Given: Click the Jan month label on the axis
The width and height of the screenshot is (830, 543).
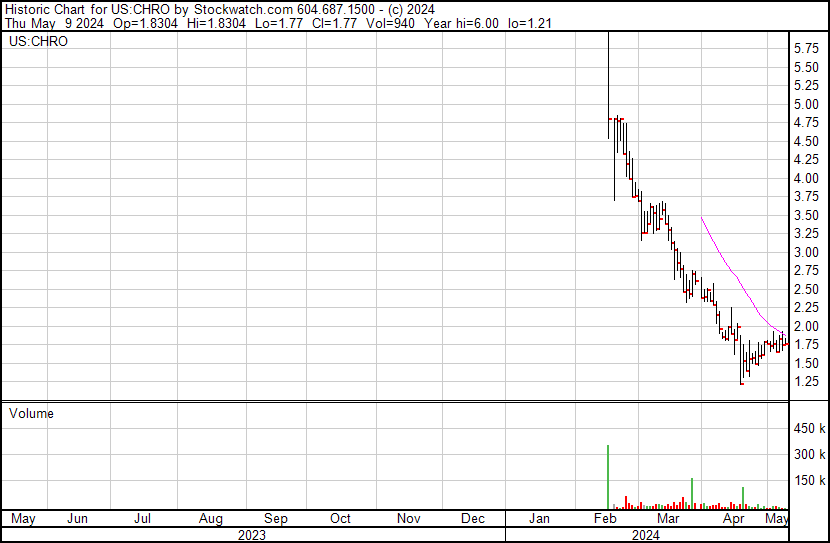Looking at the screenshot, I should (x=539, y=518).
